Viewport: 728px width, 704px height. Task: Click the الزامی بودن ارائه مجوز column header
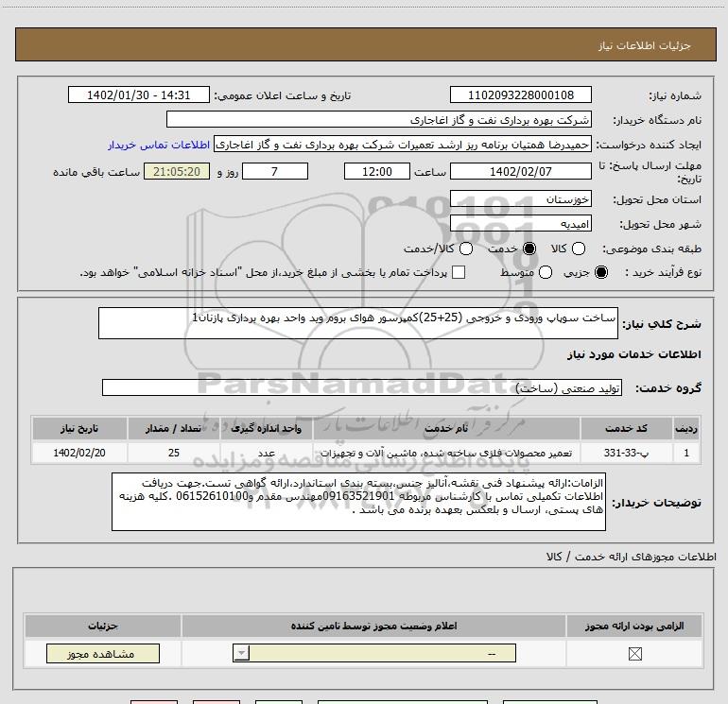coord(634,626)
